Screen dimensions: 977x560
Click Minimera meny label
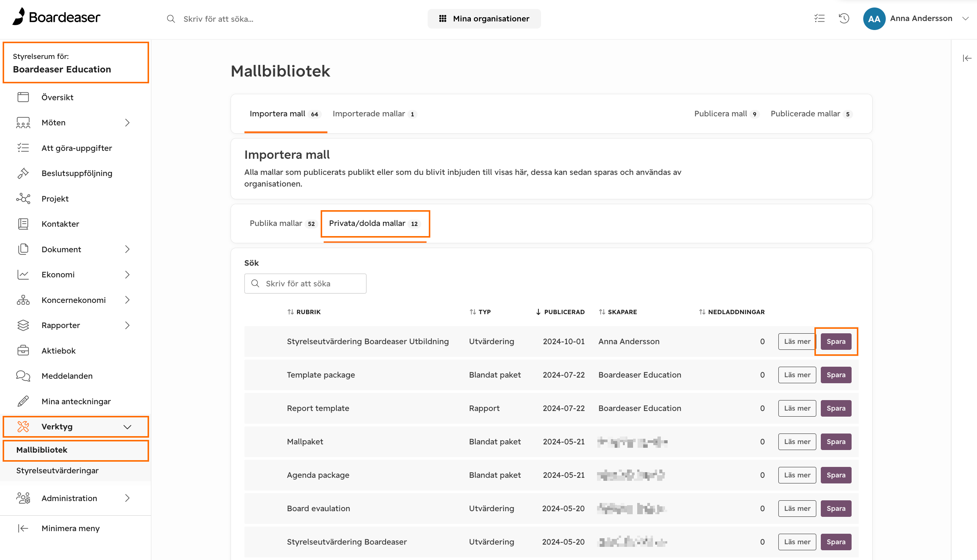pos(70,528)
